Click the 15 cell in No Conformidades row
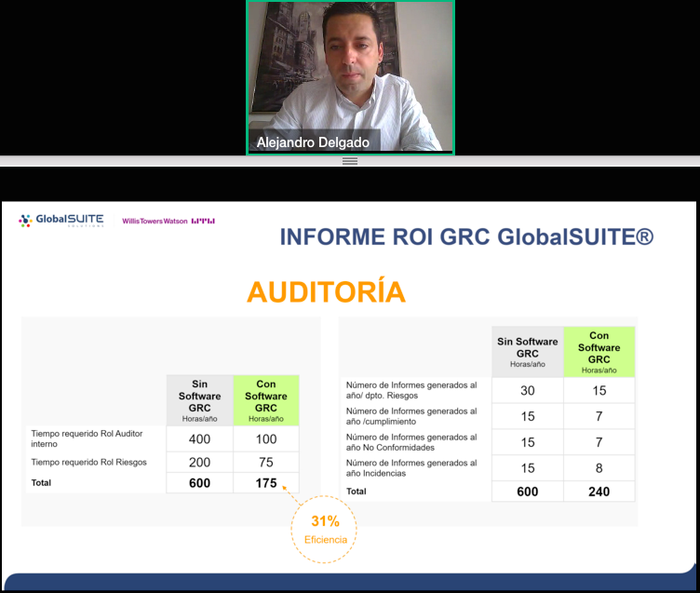The image size is (700, 593). 528,442
